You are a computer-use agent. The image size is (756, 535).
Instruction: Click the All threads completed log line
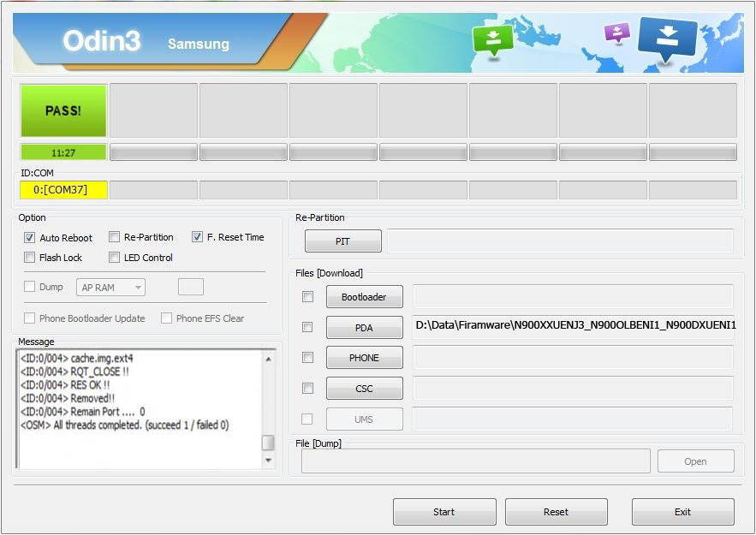pos(124,425)
